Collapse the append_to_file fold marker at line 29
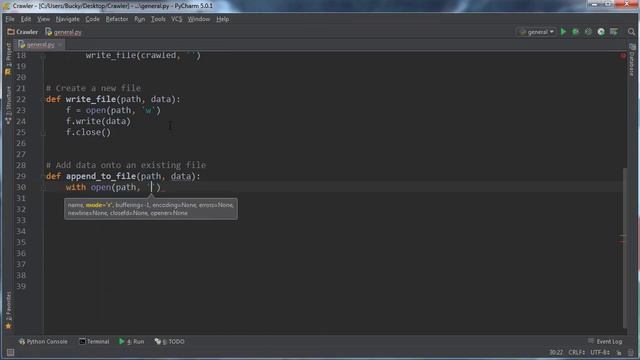Screen dimensions: 640x360 43,176
